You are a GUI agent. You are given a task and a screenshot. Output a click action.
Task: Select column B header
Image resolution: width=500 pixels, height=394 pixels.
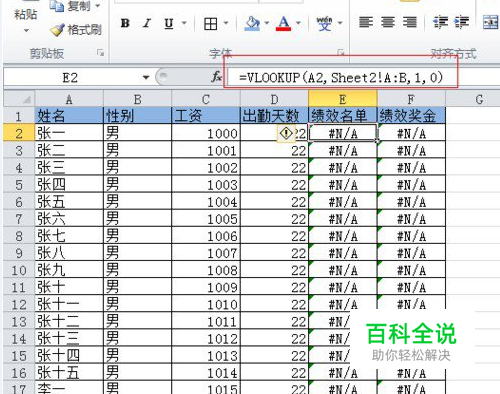[137, 99]
